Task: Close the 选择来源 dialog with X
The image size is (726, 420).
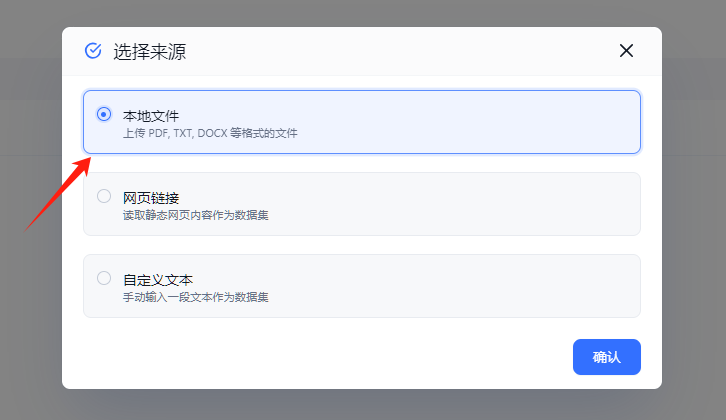Action: 626,50
